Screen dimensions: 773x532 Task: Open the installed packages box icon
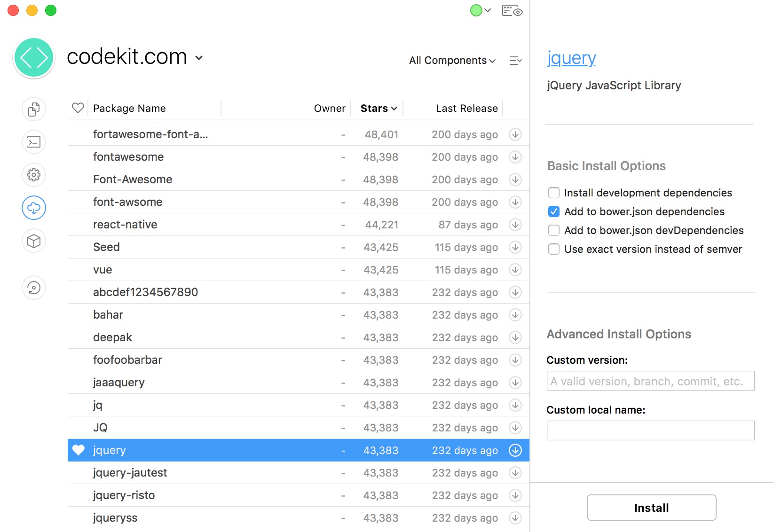[x=34, y=241]
